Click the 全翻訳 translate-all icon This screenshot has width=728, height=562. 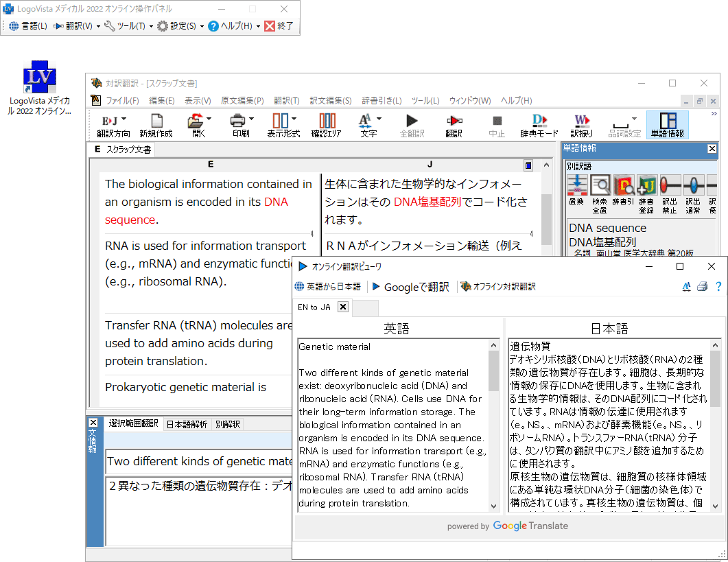[x=412, y=126]
